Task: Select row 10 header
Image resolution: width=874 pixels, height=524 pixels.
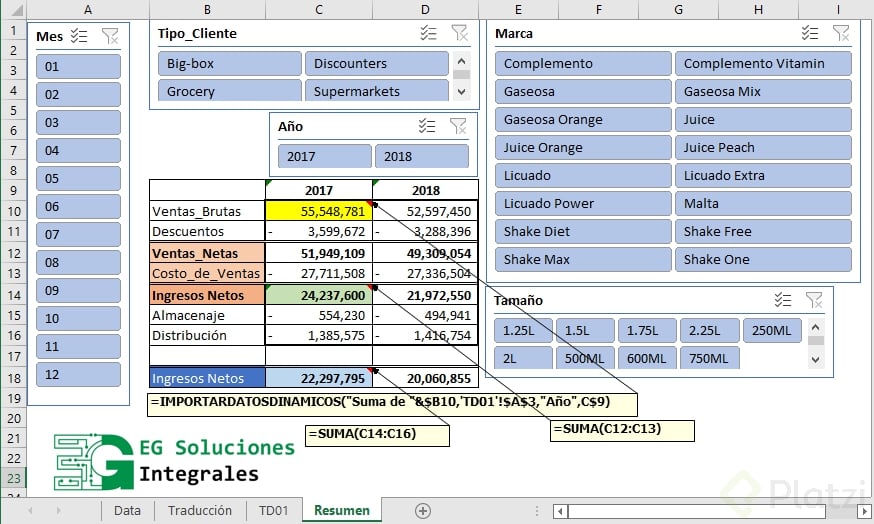Action: 13,211
